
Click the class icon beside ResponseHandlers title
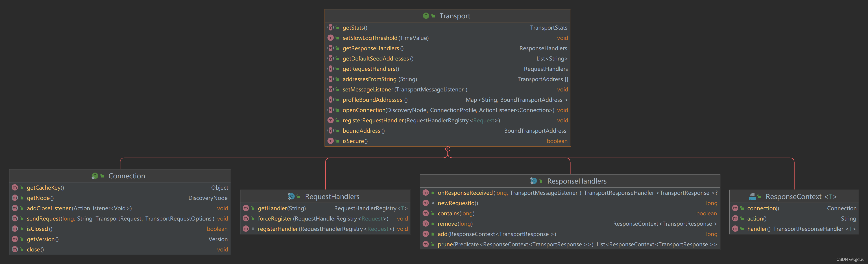coord(533,181)
